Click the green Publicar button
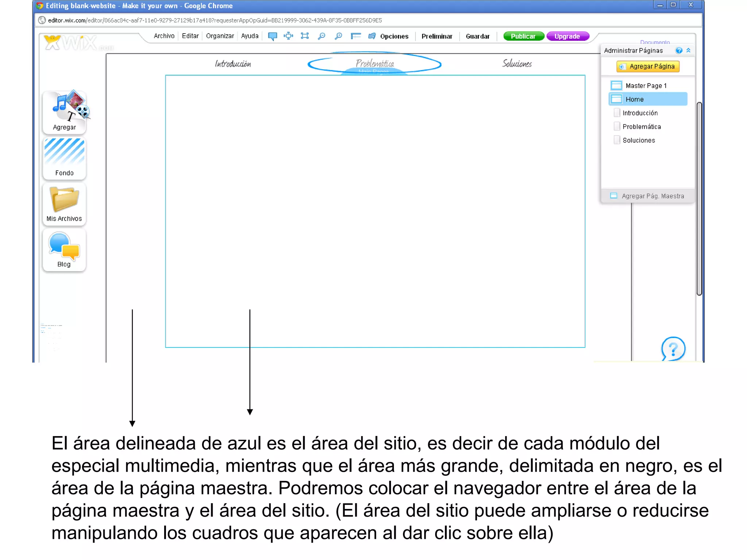 point(523,36)
